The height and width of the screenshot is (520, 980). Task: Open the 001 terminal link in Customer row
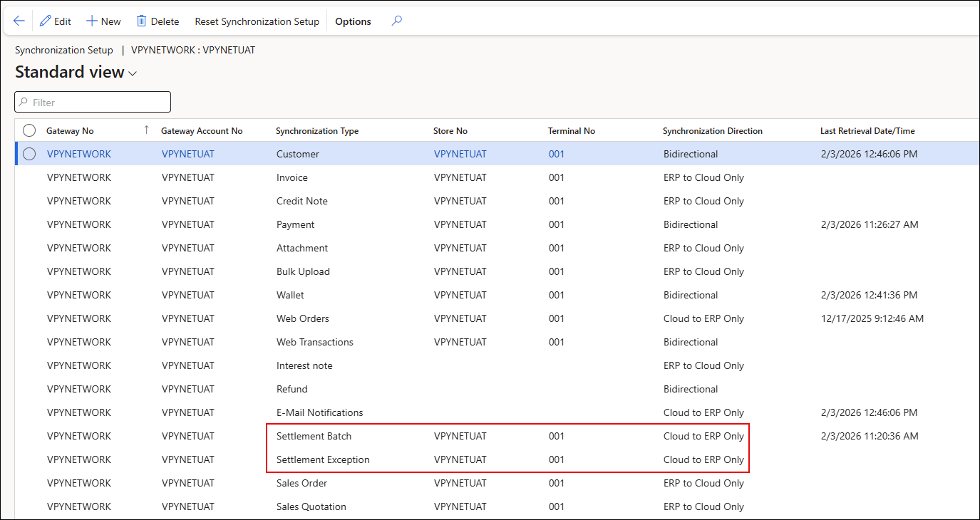[557, 154]
